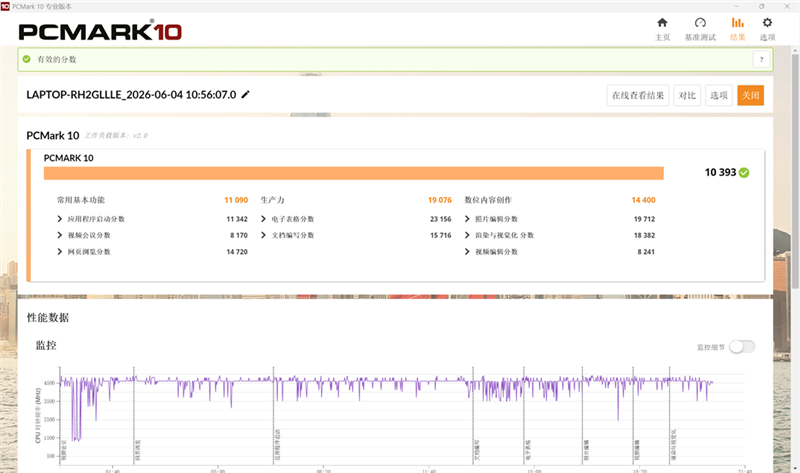
Task: Expand 文档编写分数 row
Action: (263, 235)
